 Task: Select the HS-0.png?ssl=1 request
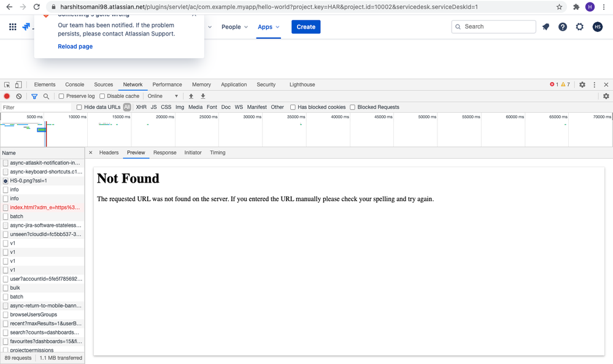point(42,181)
